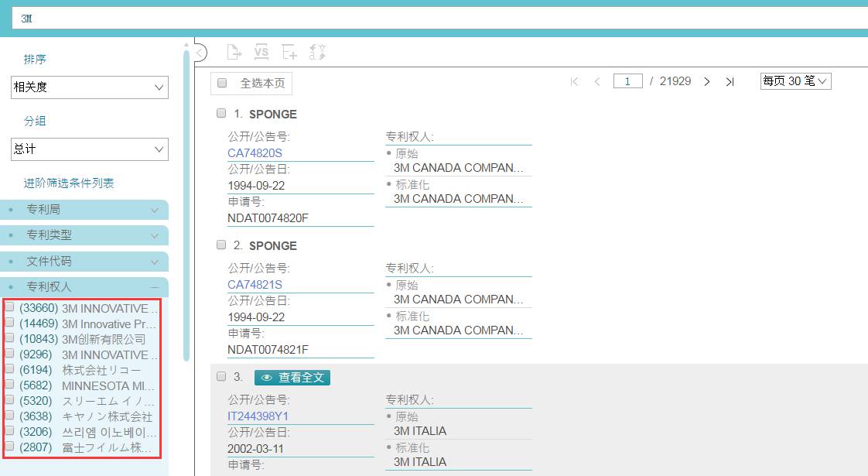Screen dimensions: 868x476
Task: Select checkbox for result 2 SPONGE
Action: click(221, 245)
